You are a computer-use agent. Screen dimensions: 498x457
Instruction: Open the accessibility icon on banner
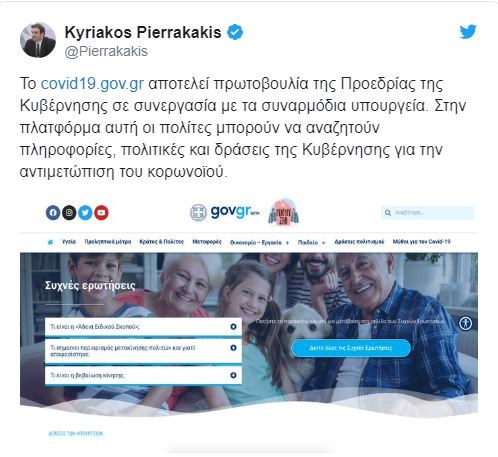[465, 323]
